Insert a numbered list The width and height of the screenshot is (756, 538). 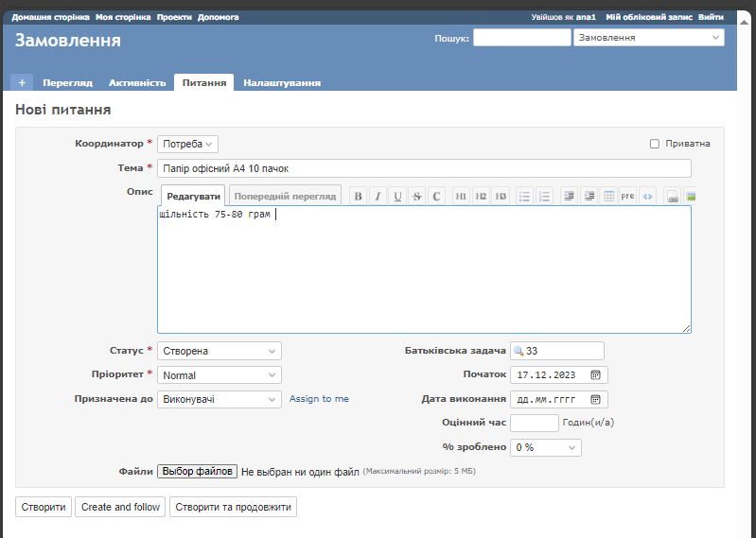point(544,197)
